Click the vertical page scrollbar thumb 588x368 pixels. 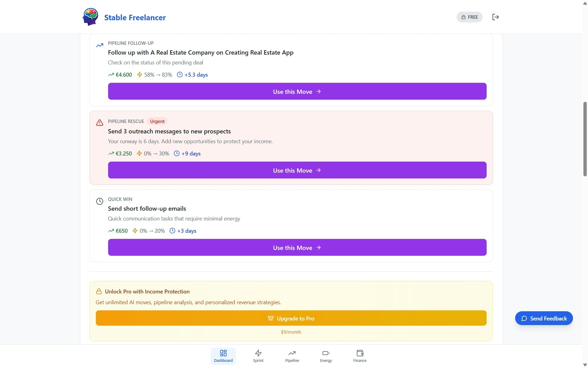(x=585, y=139)
